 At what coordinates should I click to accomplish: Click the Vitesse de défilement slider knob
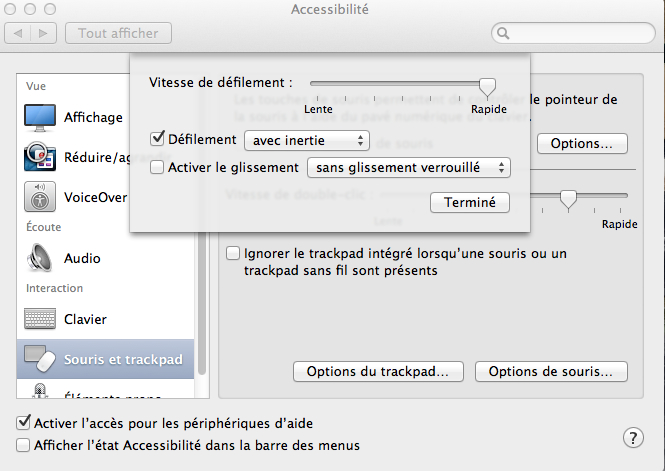(x=487, y=87)
